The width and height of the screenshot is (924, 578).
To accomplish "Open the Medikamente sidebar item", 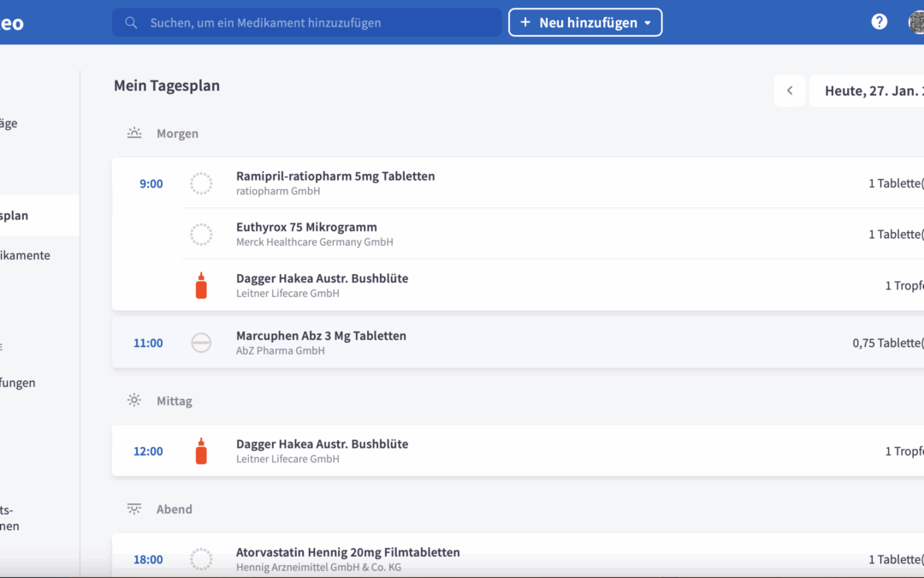I will [26, 255].
